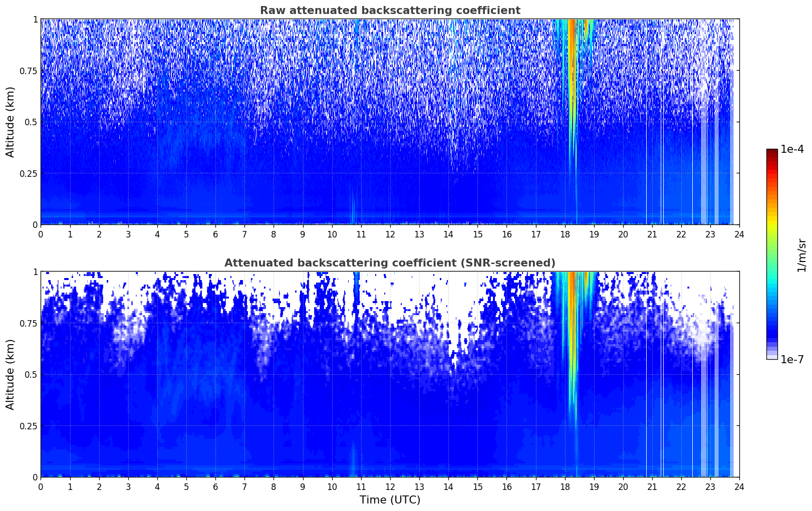The height and width of the screenshot is (511, 812).
Task: Click the bottom plot's x-axis tick '8'
Action: [x=274, y=486]
